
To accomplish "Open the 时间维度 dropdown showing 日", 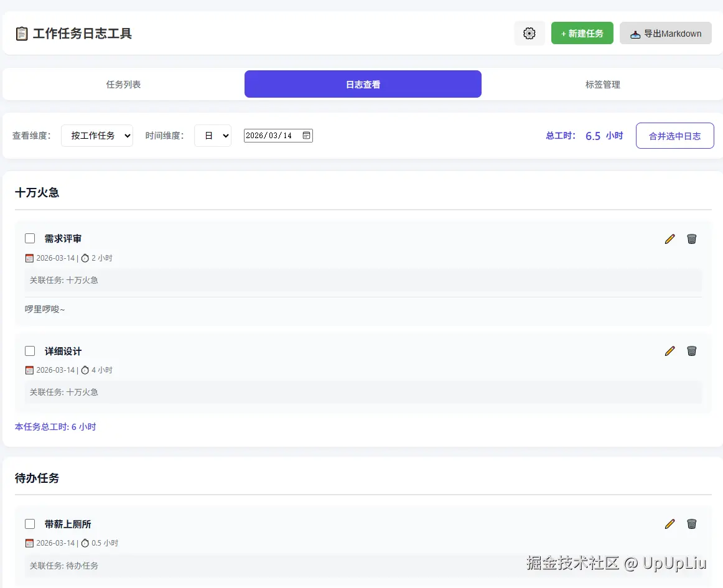I will click(x=213, y=136).
